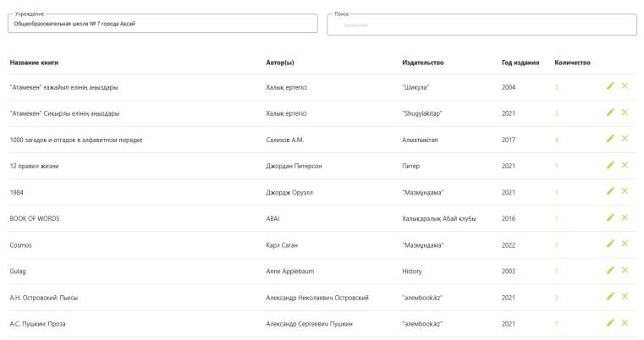Edit the '12 правил жизни' entry
The image size is (644, 340).
click(610, 165)
